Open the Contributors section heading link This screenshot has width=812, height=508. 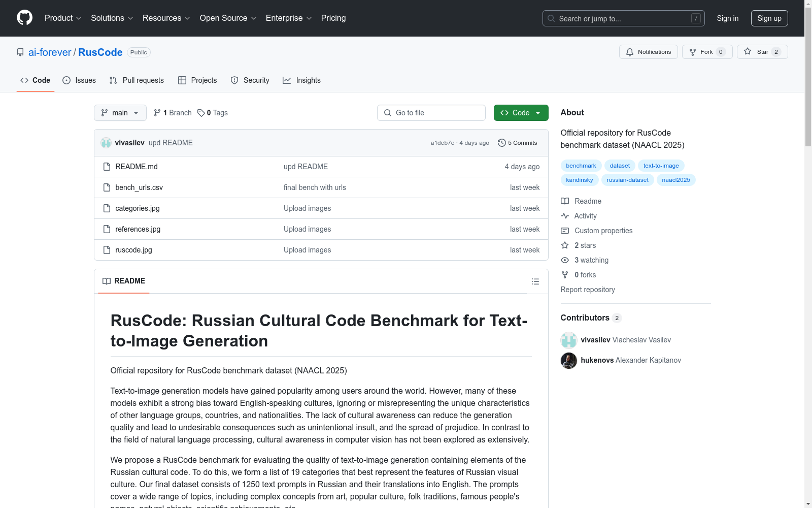[x=591, y=317]
